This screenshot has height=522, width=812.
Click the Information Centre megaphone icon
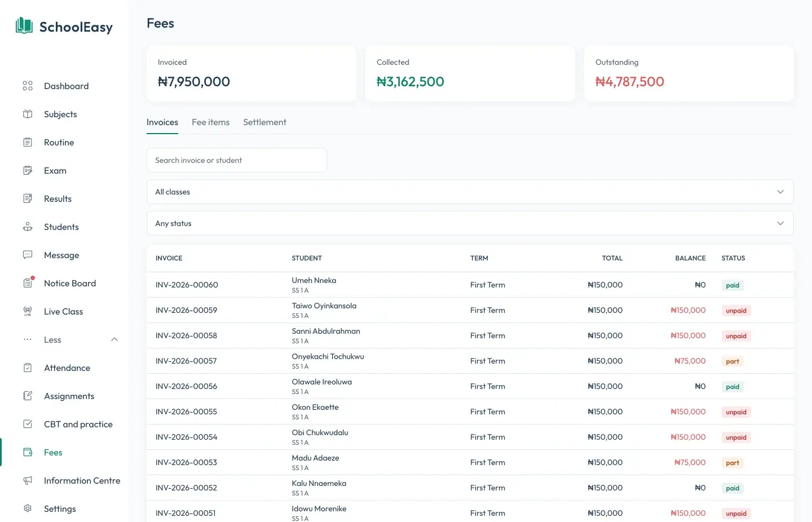click(x=28, y=480)
